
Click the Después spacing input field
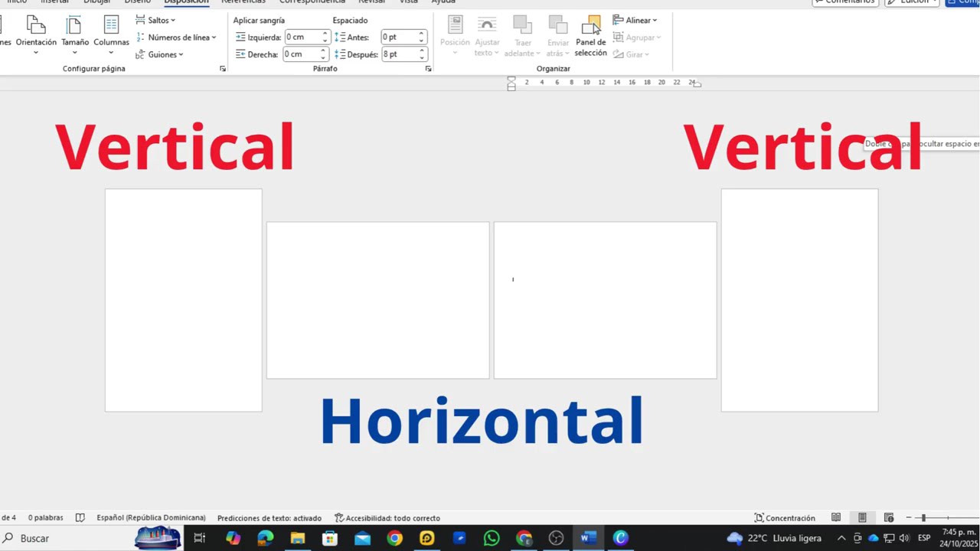[399, 54]
